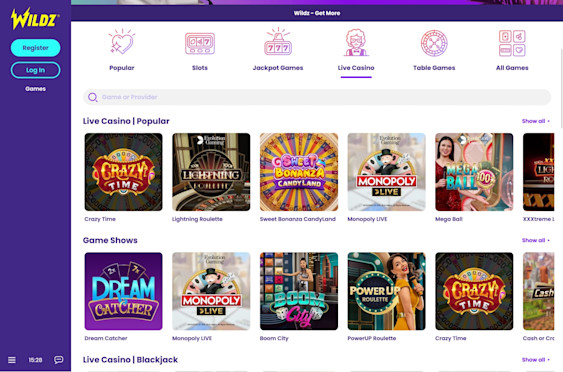Click the 15:28 clock in sidebar
This screenshot has width=563, height=372.
click(35, 360)
